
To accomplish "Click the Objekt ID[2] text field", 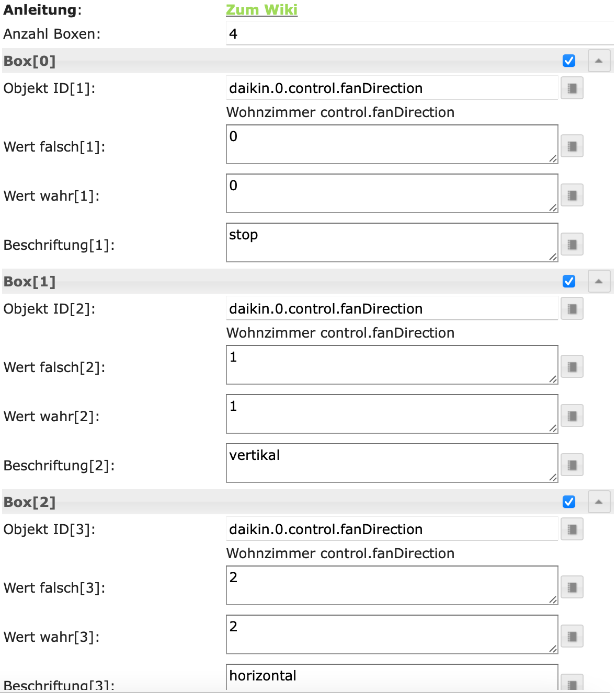I will 391,309.
